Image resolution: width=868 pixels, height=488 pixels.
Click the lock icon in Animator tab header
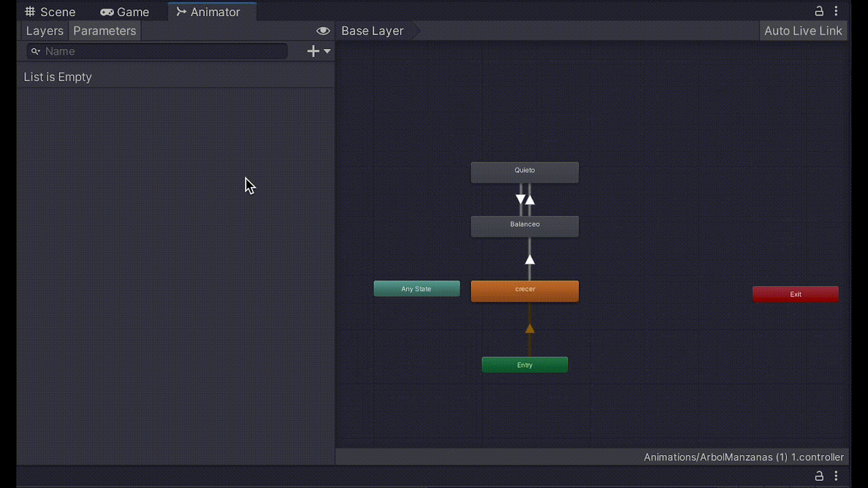tap(819, 11)
